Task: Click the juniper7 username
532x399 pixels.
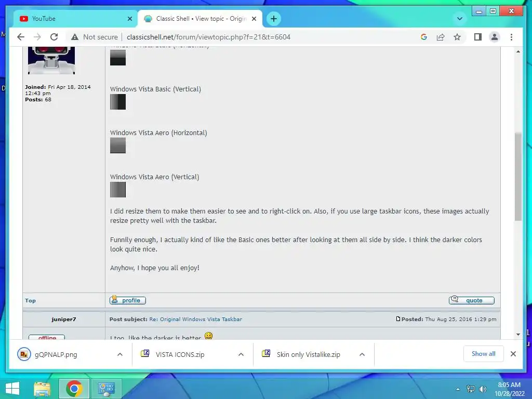Action: [x=64, y=320]
